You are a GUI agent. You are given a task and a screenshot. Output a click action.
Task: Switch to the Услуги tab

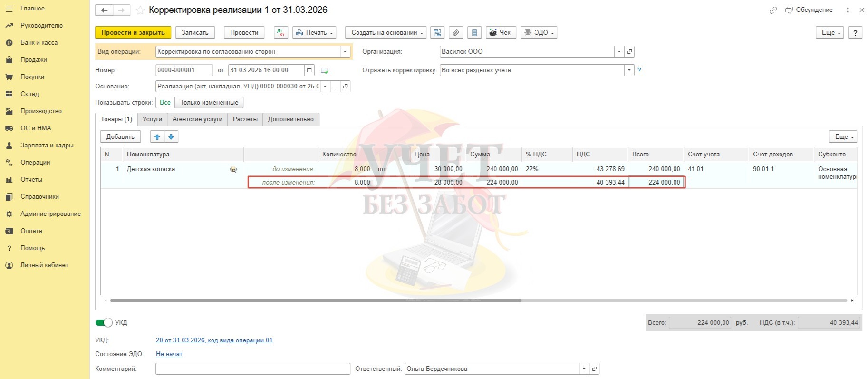point(152,119)
